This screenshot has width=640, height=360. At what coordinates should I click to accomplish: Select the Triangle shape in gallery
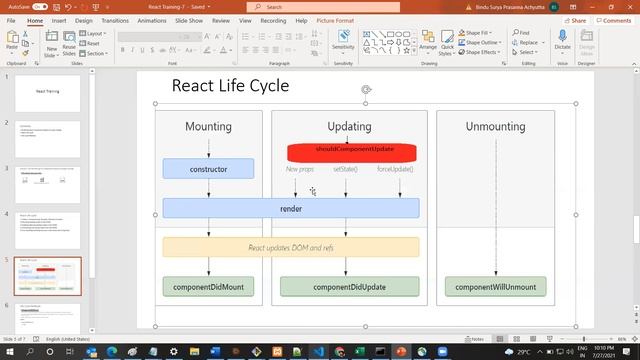(x=367, y=42)
